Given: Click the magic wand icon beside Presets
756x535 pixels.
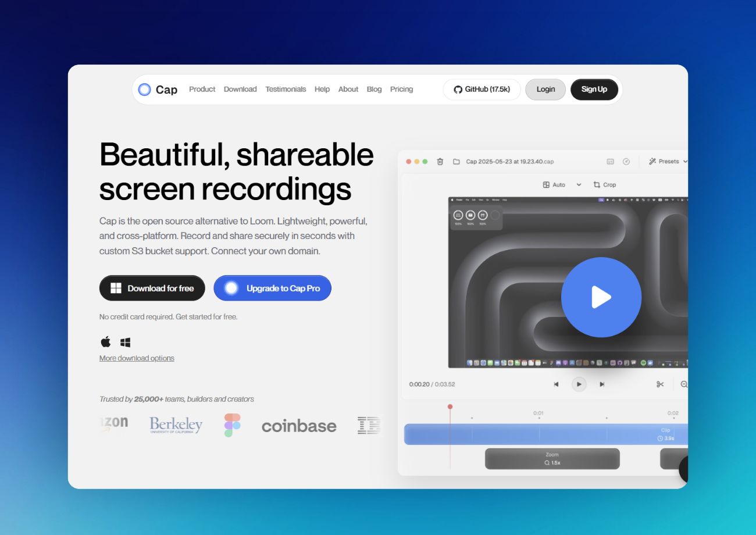Looking at the screenshot, I should click(652, 162).
